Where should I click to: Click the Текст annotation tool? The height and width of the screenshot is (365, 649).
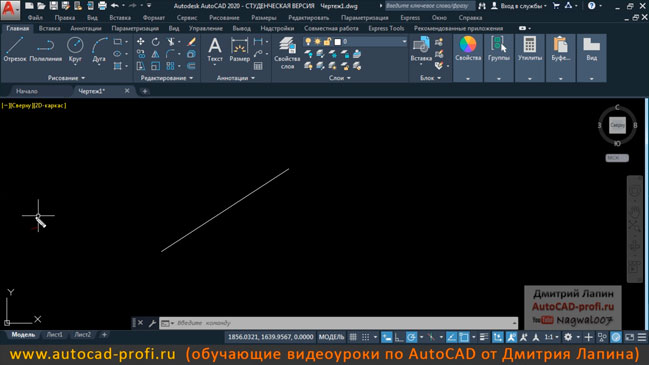[215, 50]
